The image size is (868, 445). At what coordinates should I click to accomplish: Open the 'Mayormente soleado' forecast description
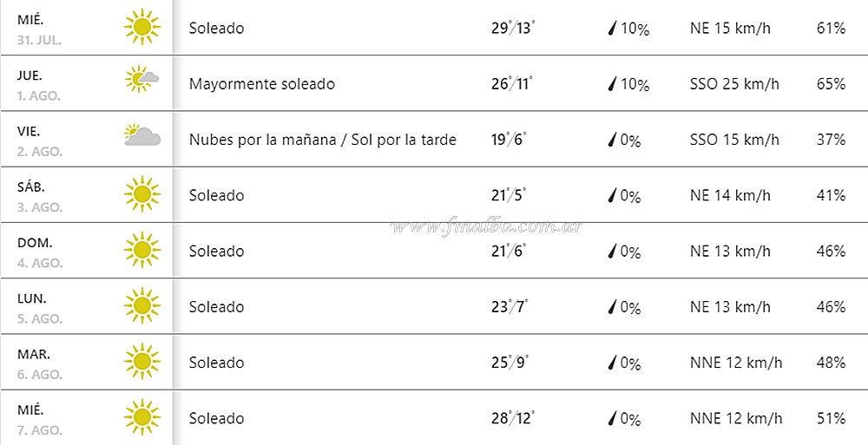coord(262,84)
